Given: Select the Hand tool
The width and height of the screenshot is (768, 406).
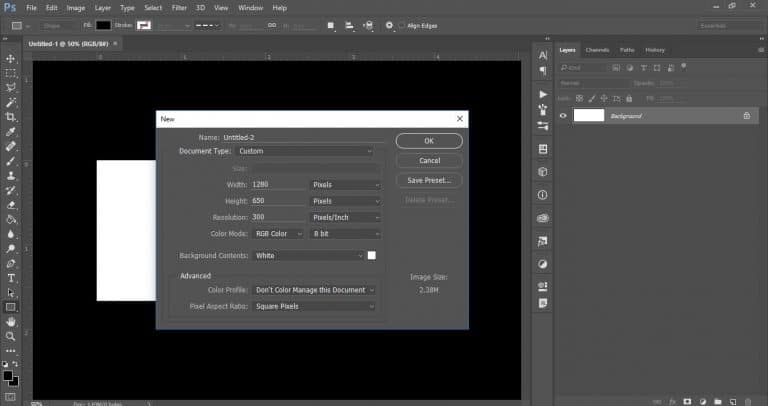Looking at the screenshot, I should (11, 322).
